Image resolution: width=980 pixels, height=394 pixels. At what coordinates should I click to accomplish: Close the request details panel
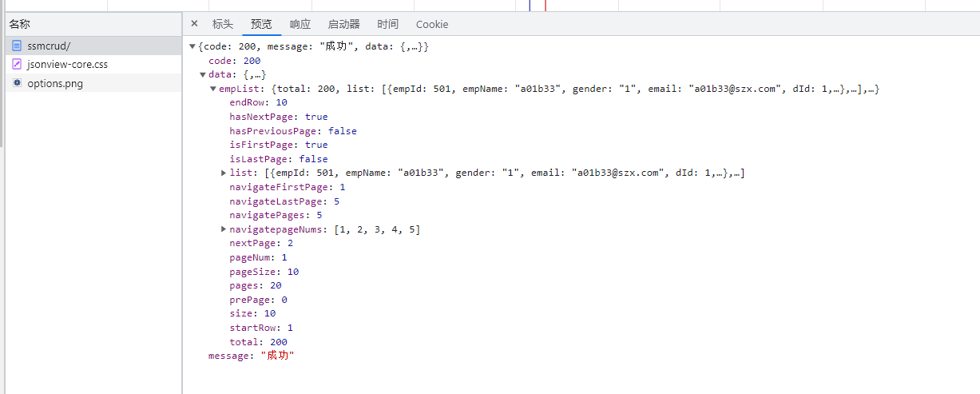[x=194, y=24]
